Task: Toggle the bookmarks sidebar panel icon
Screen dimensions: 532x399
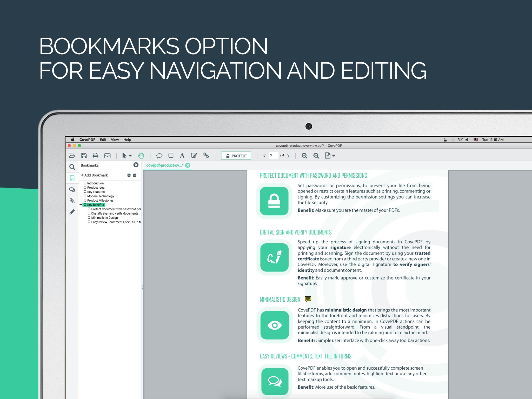Action: click(x=72, y=178)
